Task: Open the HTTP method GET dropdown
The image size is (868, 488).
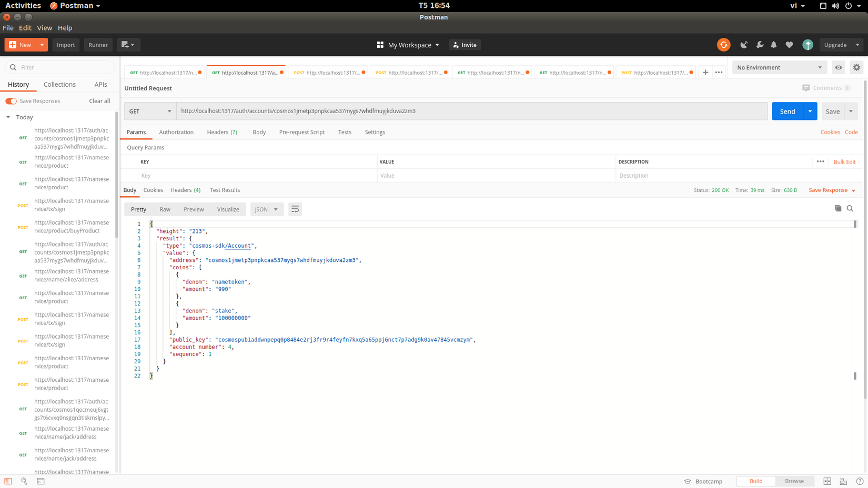Action: pos(150,111)
